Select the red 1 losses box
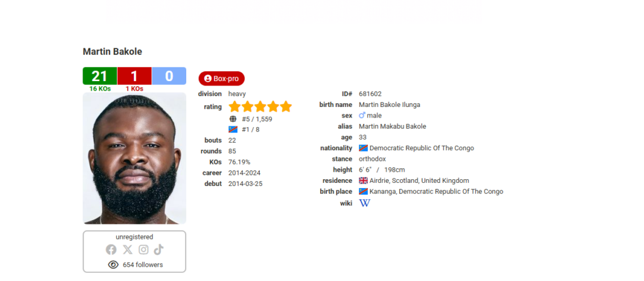 point(135,76)
